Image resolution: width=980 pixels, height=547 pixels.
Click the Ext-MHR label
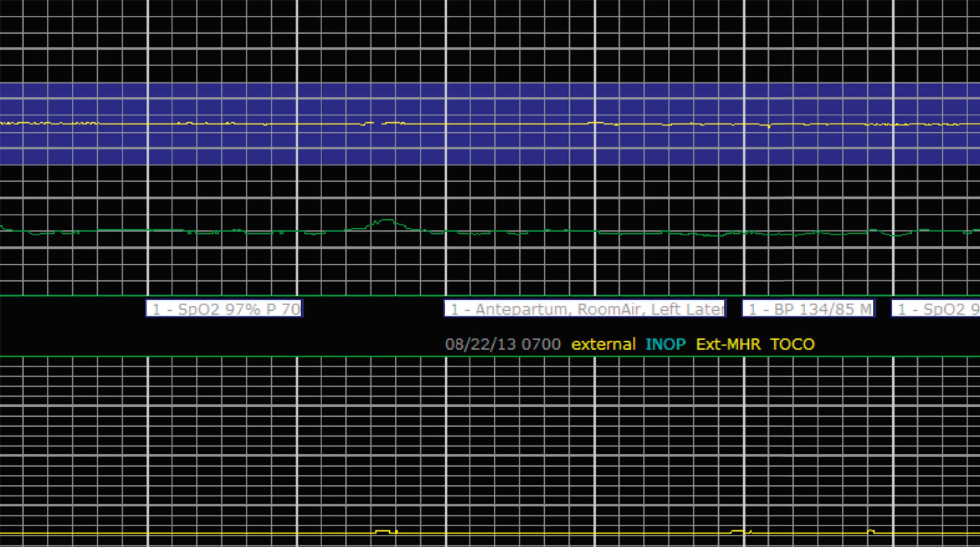click(728, 344)
